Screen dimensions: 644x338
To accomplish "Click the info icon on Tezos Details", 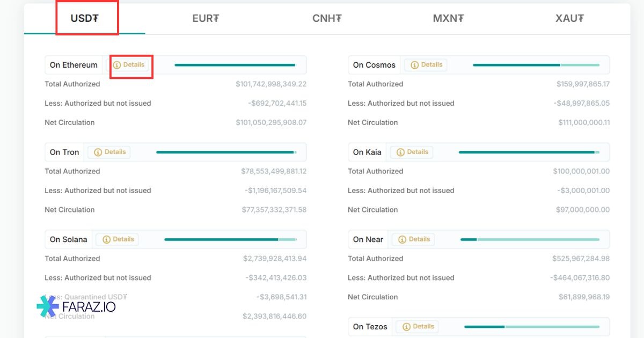I will [x=407, y=326].
